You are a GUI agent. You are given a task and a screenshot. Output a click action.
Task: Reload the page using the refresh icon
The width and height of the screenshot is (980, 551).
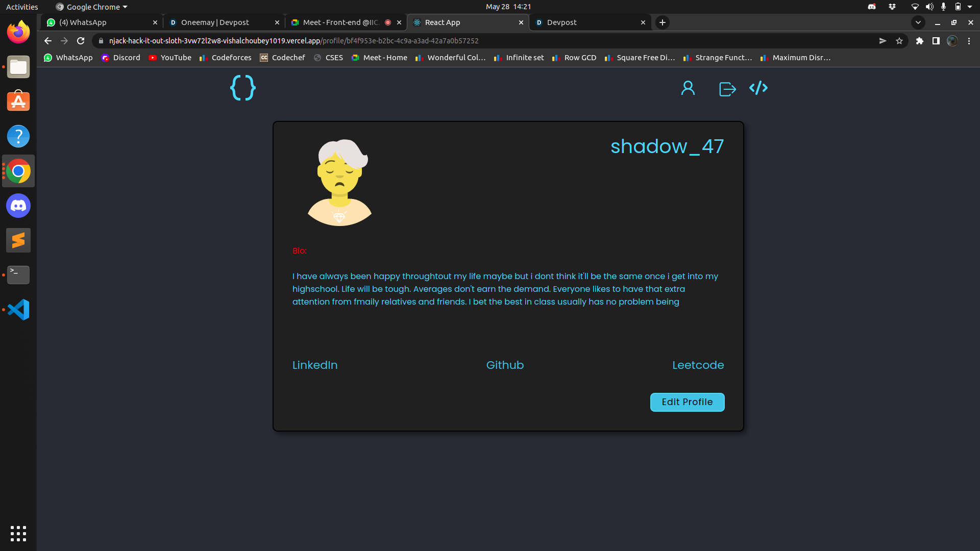tap(80, 41)
